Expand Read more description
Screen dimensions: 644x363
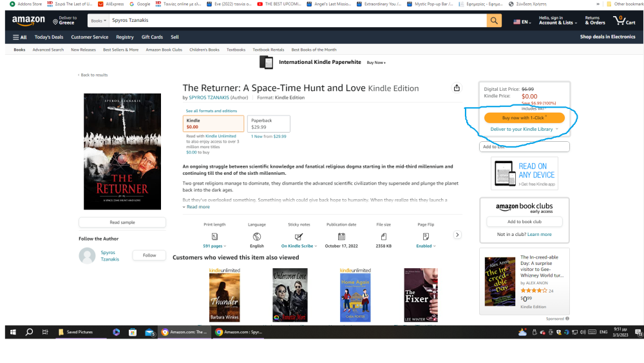tap(196, 207)
